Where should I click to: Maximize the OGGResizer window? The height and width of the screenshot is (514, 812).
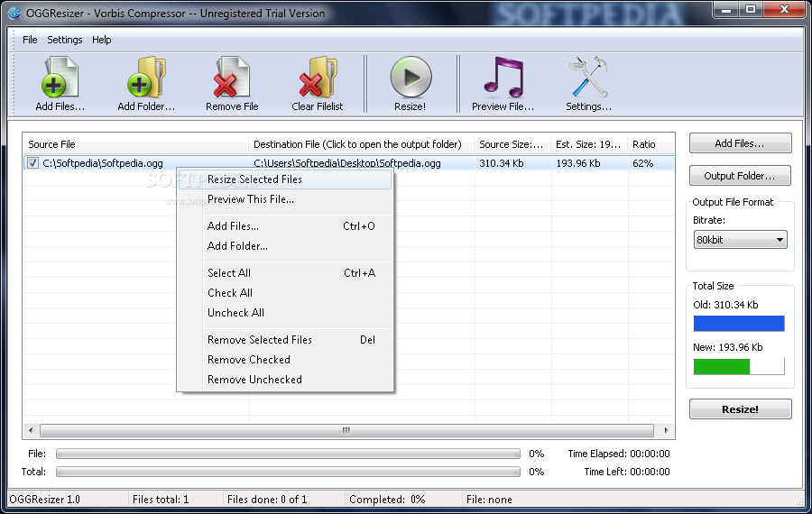(x=751, y=10)
